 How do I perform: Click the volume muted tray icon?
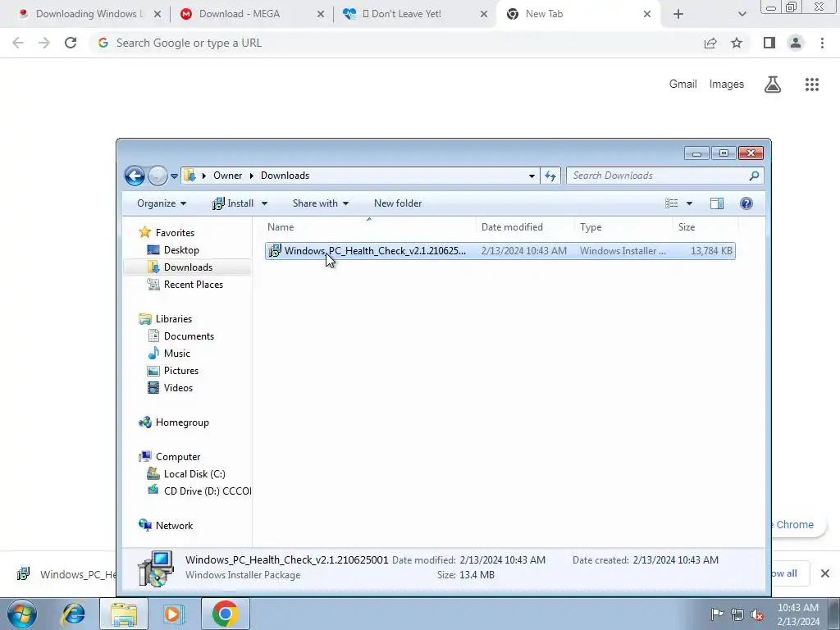point(757,614)
